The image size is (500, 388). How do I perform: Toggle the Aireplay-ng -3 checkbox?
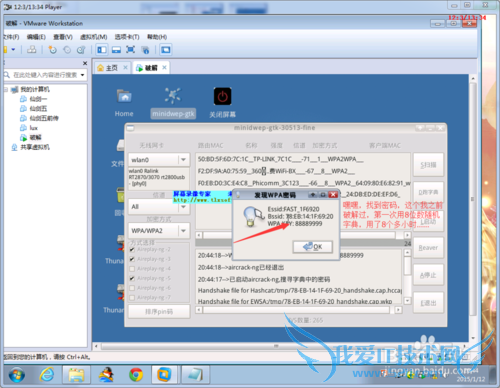132,259
